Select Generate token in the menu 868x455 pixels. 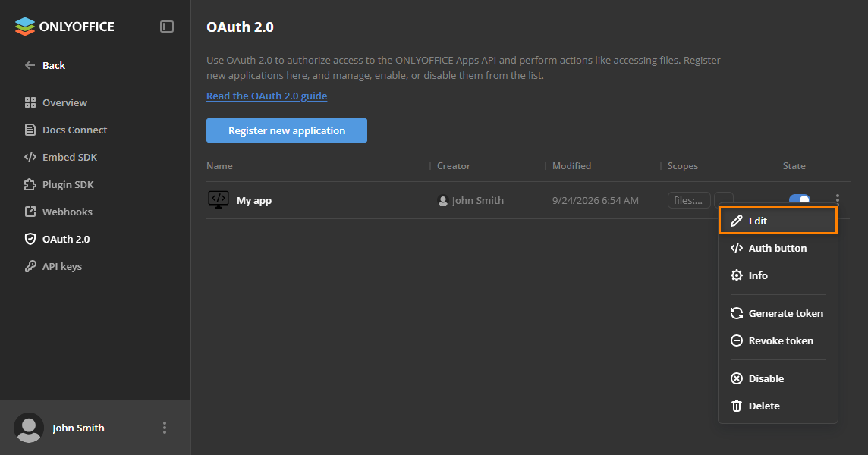pyautogui.click(x=778, y=313)
